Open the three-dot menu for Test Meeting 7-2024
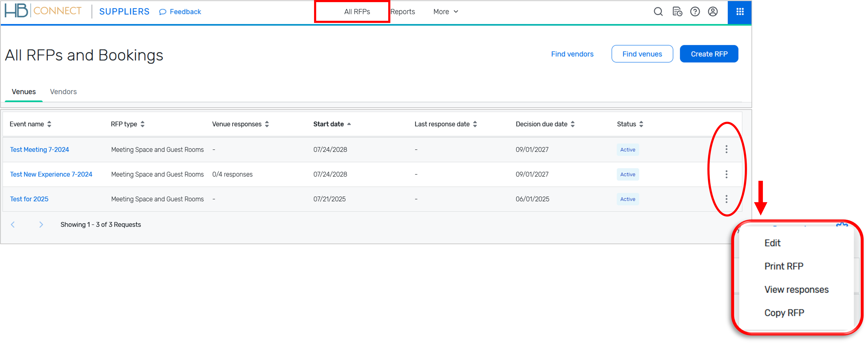This screenshot has height=344, width=868. [726, 149]
